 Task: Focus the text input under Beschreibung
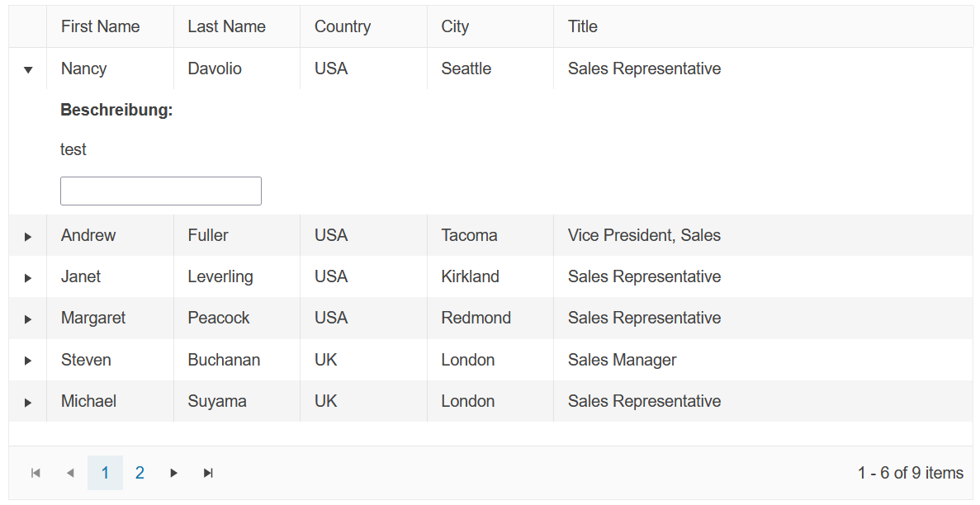coord(161,191)
